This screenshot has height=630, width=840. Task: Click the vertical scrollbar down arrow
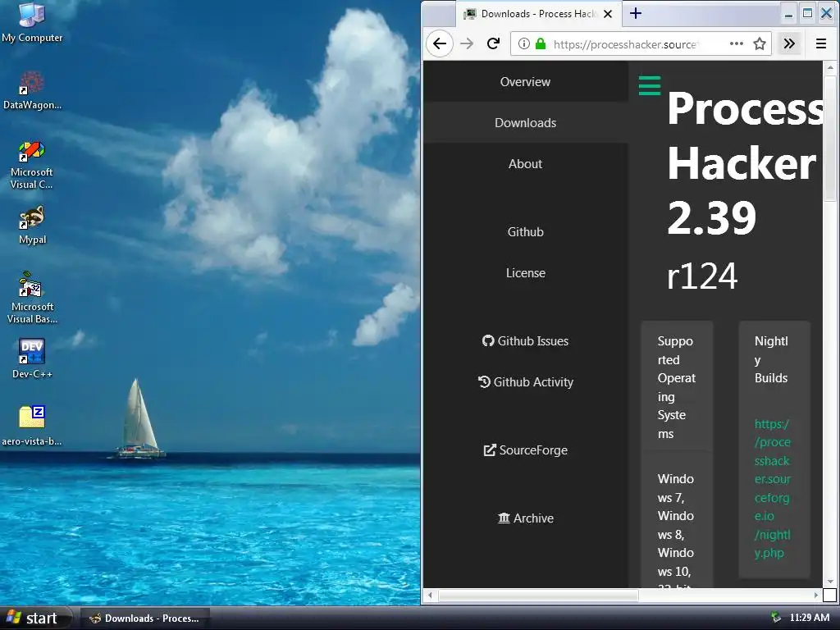coord(830,582)
